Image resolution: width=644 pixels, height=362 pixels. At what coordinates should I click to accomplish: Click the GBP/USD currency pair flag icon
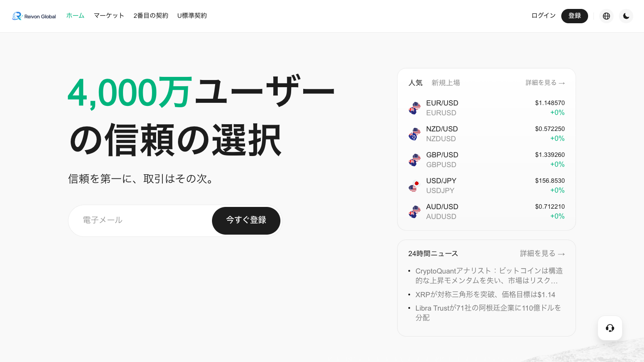[415, 160]
